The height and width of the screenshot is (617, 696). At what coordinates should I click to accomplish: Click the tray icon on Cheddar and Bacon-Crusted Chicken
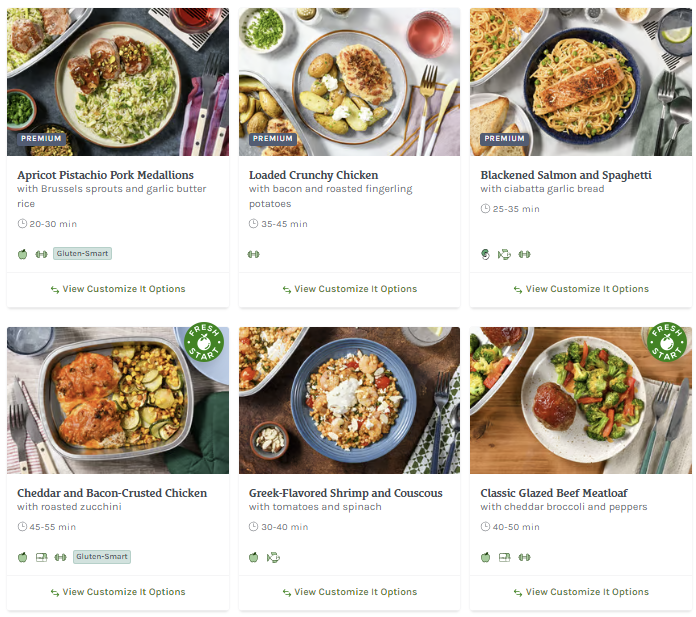click(x=41, y=557)
